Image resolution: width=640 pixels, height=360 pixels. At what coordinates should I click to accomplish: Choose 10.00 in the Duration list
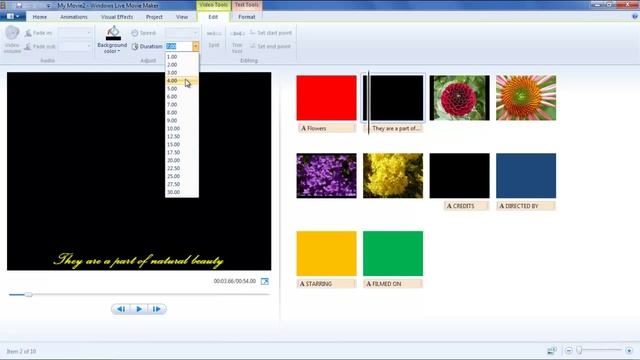pyautogui.click(x=182, y=129)
